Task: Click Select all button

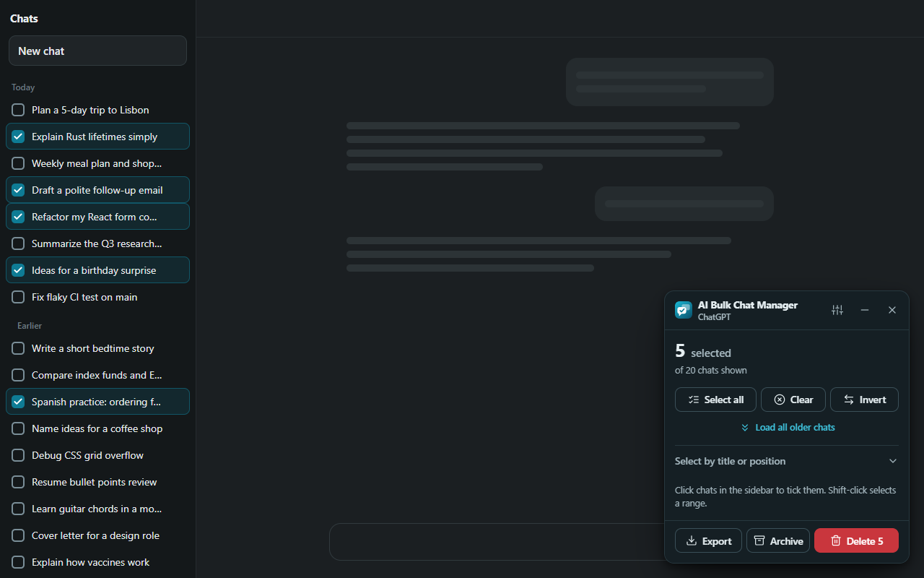Action: tap(715, 400)
